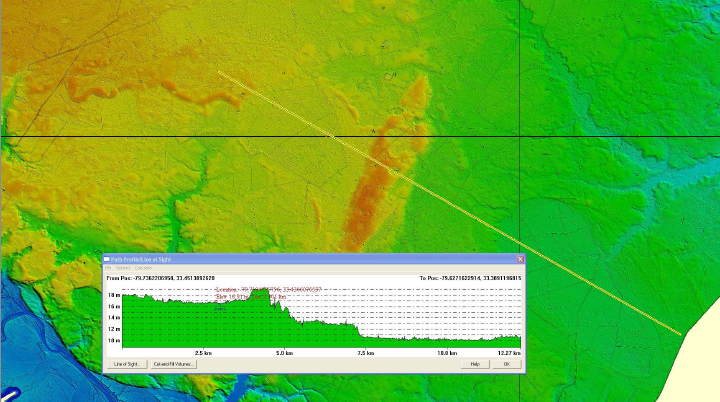Click the Line of Sight button
Screen dimensions: 720x402
pos(125,364)
